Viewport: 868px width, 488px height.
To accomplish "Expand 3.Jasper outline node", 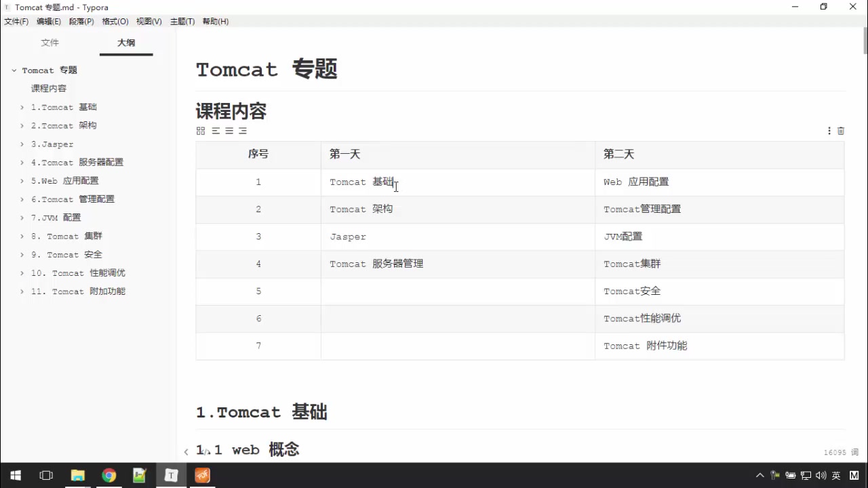I will [22, 144].
